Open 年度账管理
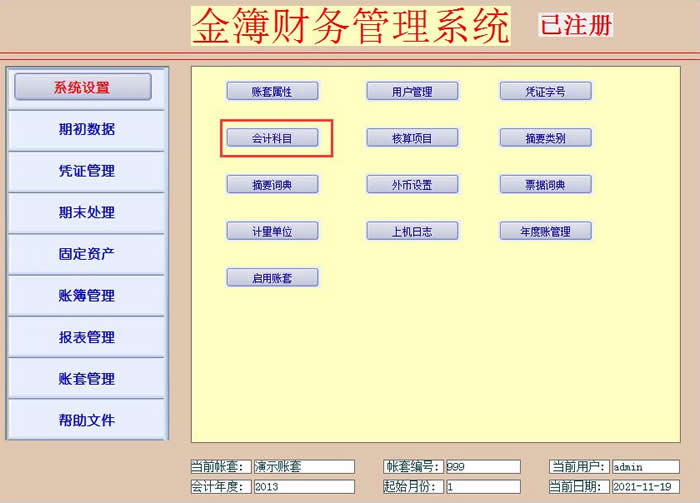The width and height of the screenshot is (700, 503). coord(546,232)
